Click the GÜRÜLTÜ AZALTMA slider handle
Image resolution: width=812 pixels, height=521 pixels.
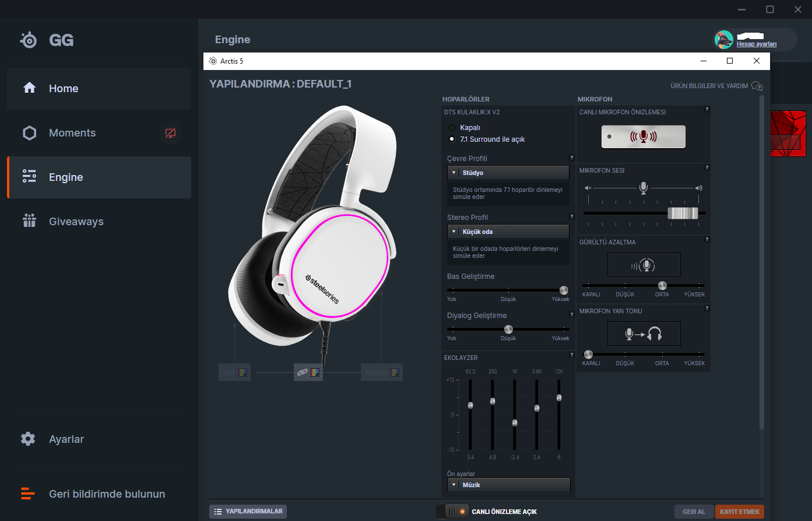click(x=662, y=285)
